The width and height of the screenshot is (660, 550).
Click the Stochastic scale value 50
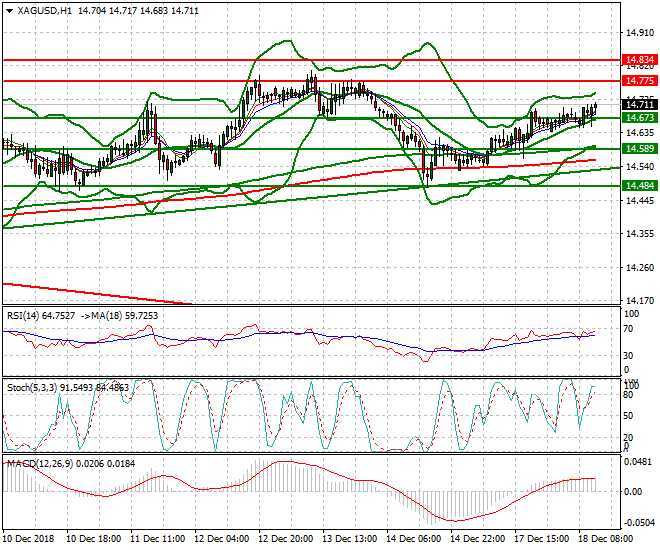point(628,416)
